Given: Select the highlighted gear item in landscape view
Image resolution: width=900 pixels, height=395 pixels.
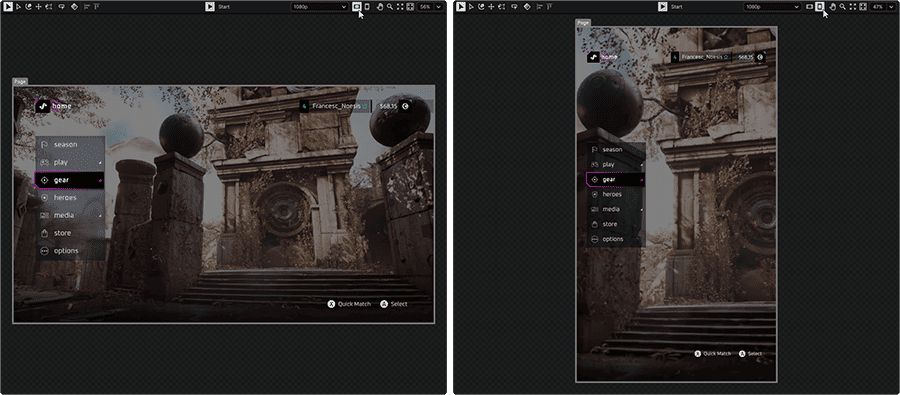Looking at the screenshot, I should pos(69,180).
